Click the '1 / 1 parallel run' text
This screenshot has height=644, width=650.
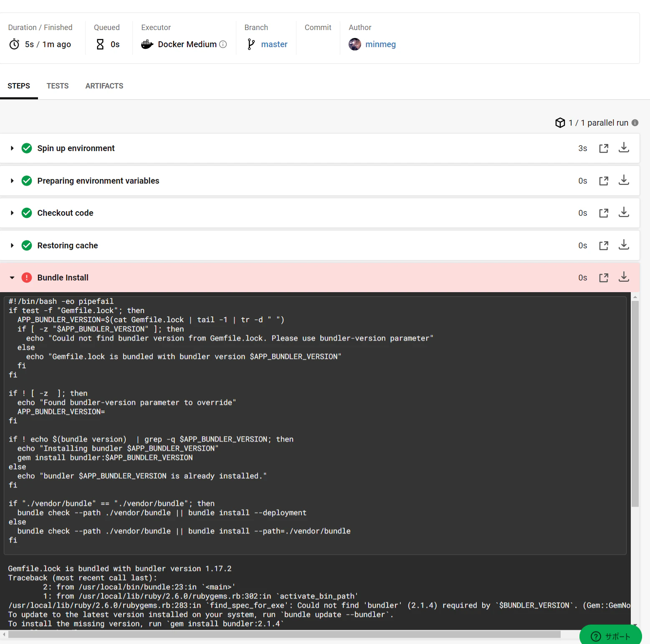598,123
